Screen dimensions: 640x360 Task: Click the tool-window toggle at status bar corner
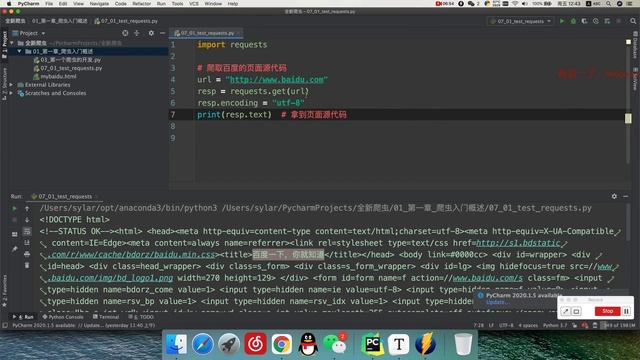[5, 325]
